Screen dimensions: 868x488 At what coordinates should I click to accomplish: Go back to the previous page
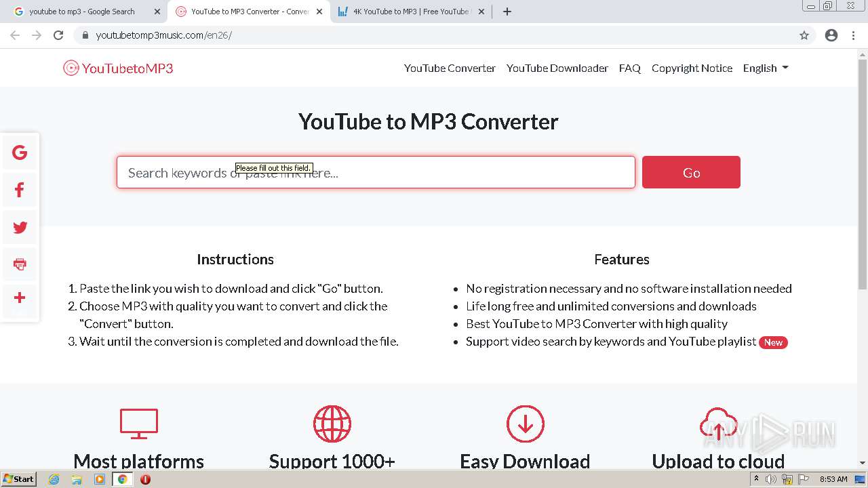click(15, 35)
